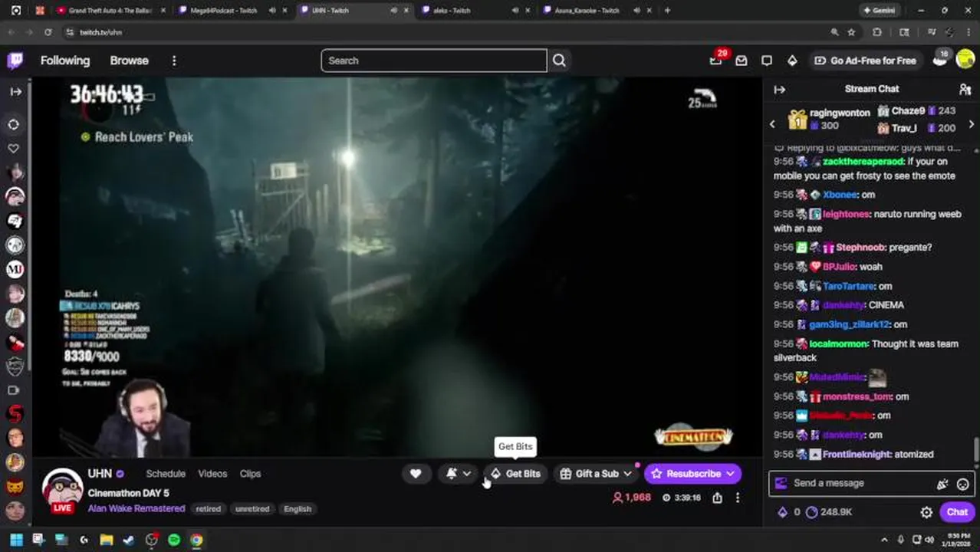The height and width of the screenshot is (552, 980).
Task: Click the camera recommended channels icon in sidebar
Action: pyautogui.click(x=14, y=390)
